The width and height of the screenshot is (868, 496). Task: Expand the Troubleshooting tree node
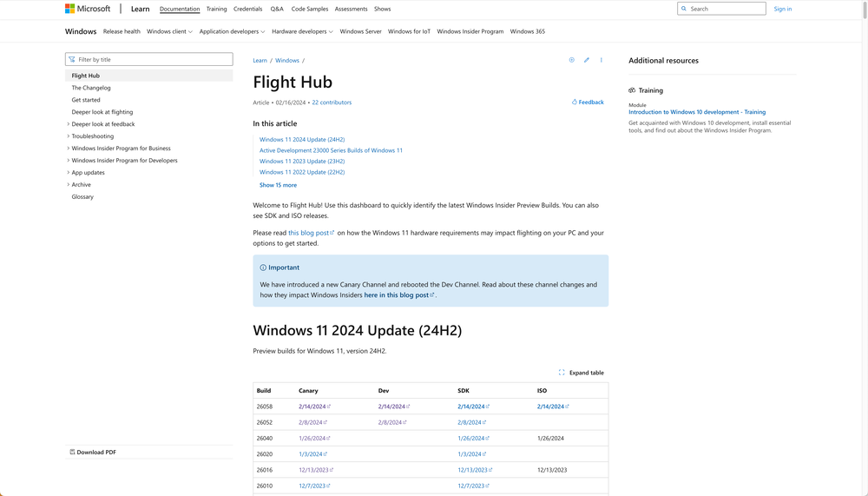click(69, 136)
